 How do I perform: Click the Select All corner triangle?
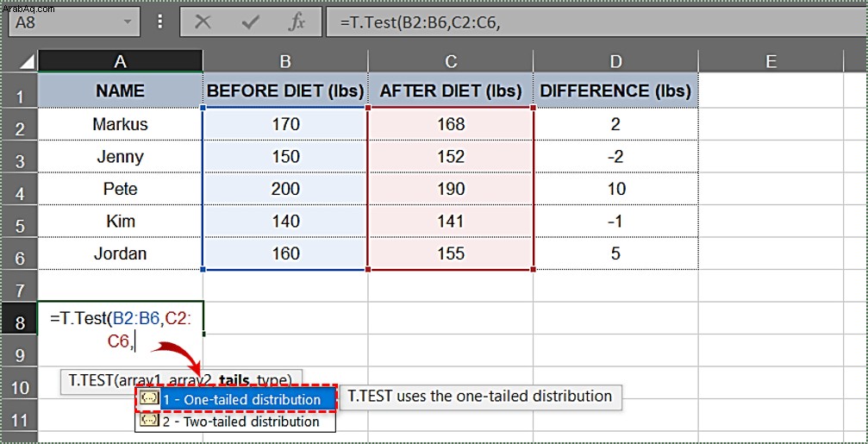(28, 62)
